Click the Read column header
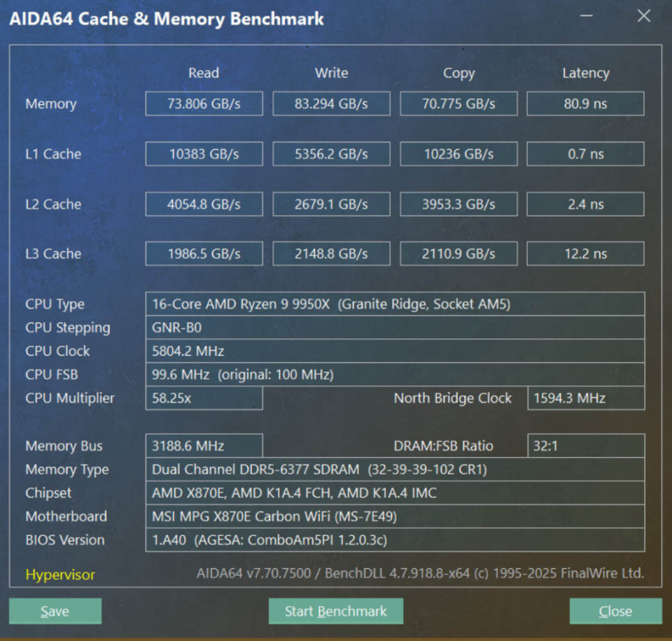Viewport: 672px width, 641px height. [204, 73]
